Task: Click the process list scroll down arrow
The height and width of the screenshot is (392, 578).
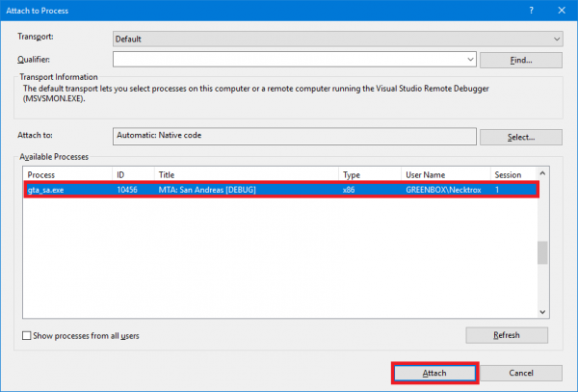Action: (542, 310)
